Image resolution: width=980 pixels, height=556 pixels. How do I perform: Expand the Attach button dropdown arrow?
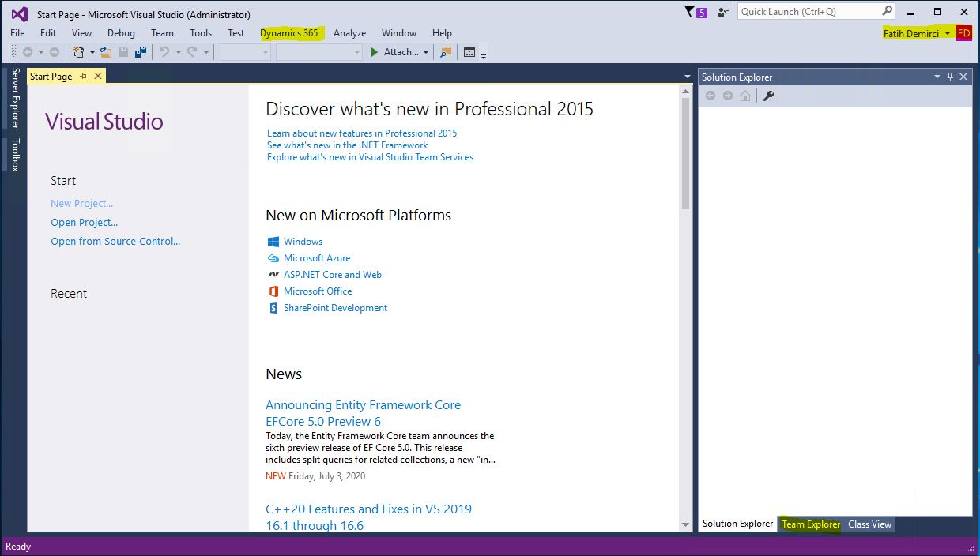(426, 53)
